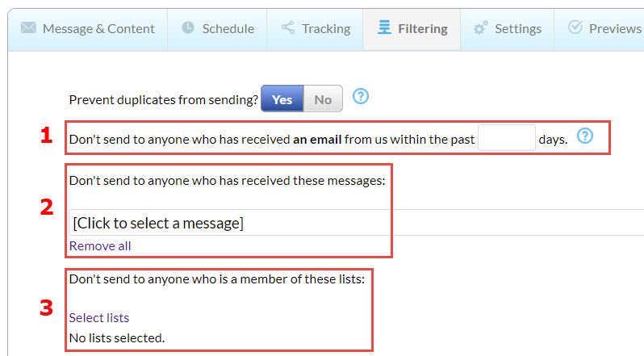Image resolution: width=644 pixels, height=356 pixels.
Task: Select the Filtering tab label
Action: [x=422, y=29]
